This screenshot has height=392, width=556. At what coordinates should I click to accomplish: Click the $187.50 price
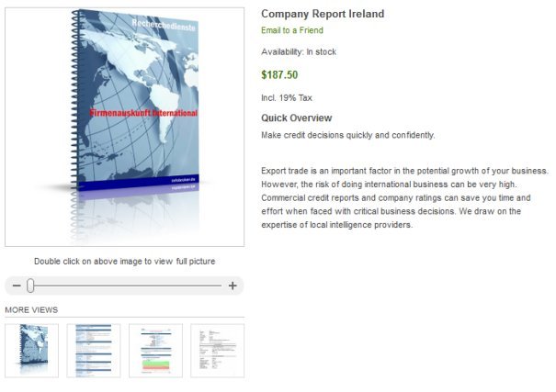[x=279, y=75]
